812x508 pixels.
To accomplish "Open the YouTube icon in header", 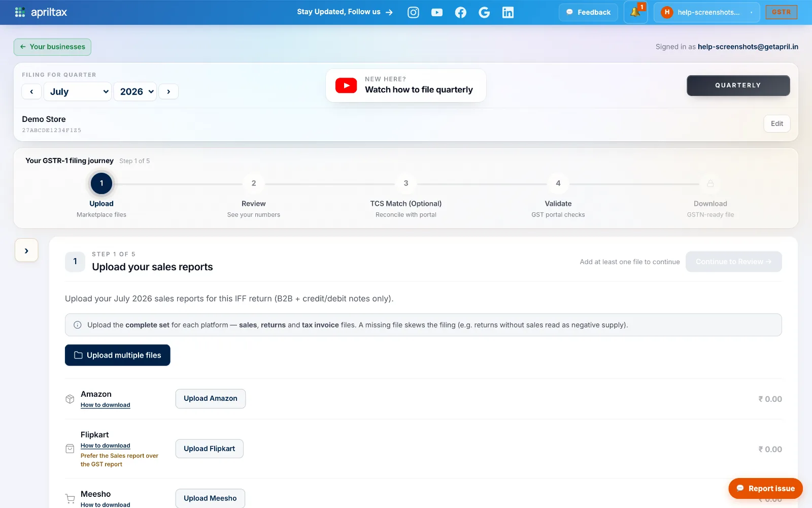I will (437, 12).
